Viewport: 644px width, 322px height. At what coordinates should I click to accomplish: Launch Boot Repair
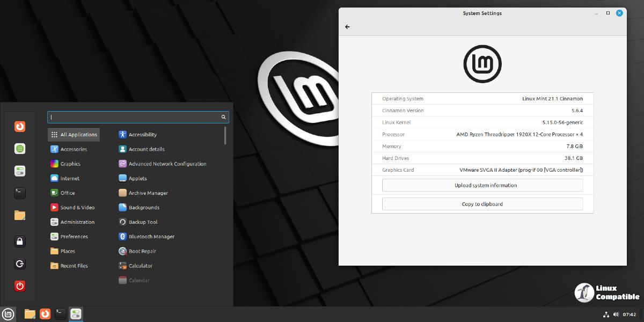pyautogui.click(x=137, y=251)
